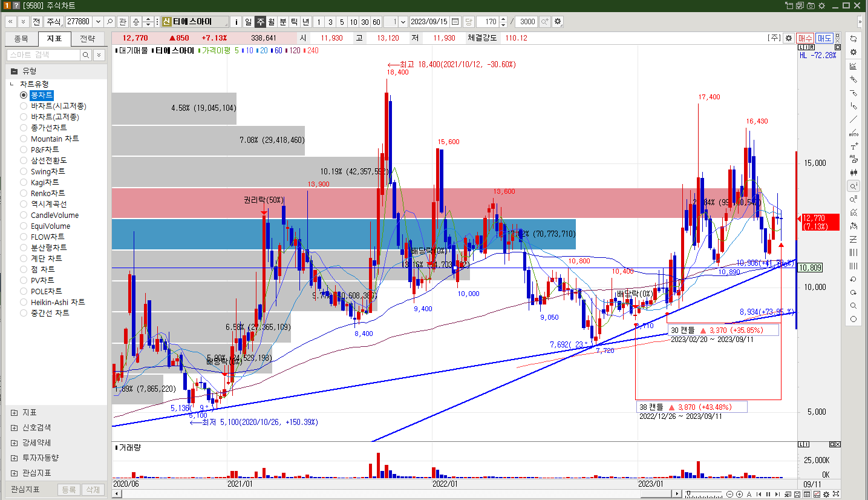Select the 분 minute period button
This screenshot has height=500, width=868.
tap(282, 21)
